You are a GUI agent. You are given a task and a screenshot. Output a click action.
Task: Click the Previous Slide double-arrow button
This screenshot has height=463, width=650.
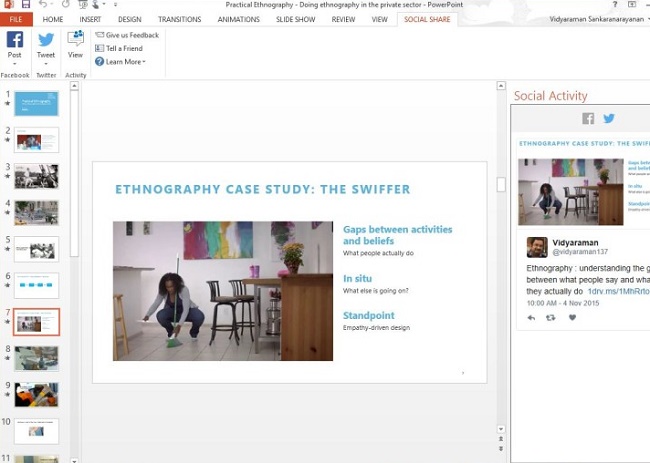coord(501,439)
